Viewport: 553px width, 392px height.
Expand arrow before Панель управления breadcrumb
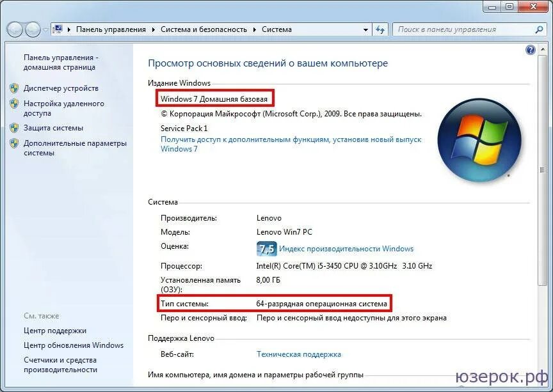click(68, 29)
